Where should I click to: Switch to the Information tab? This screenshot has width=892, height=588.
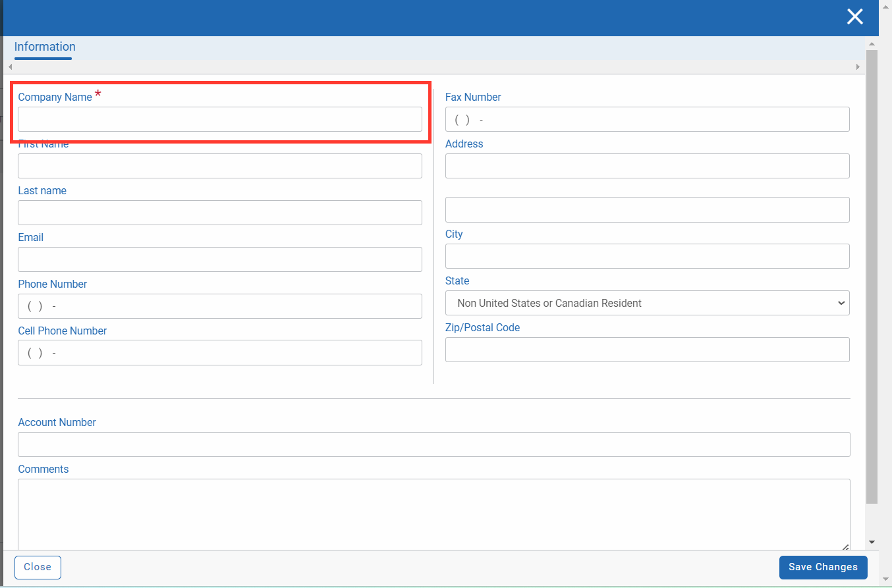44,47
